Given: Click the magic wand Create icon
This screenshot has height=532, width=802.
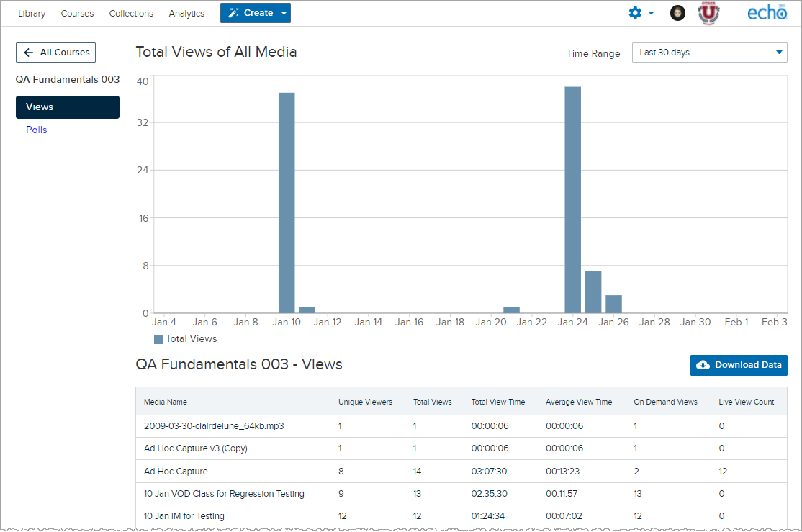Looking at the screenshot, I should tap(234, 13).
